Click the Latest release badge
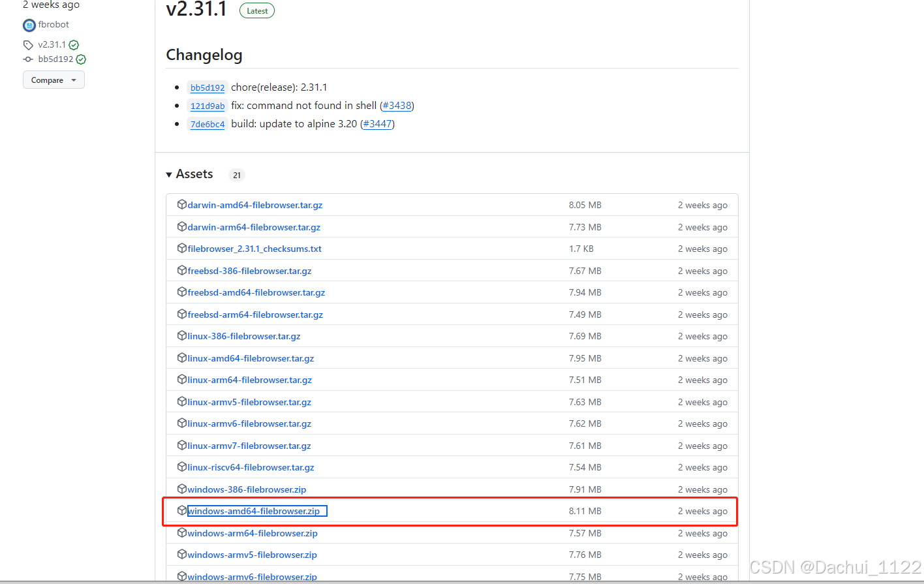Screen dimensions: 924x584 click(x=256, y=10)
